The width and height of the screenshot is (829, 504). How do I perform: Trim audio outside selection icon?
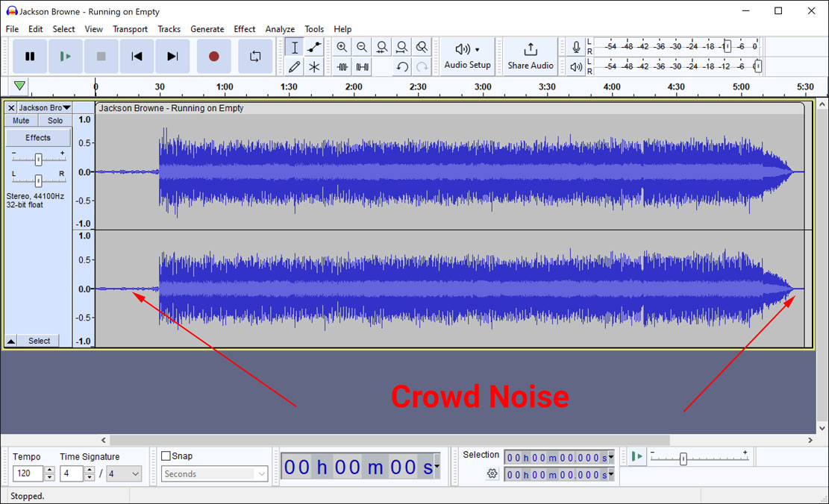(342, 66)
